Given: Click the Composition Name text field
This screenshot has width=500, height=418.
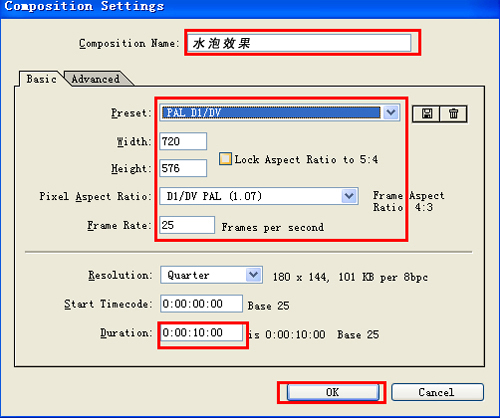Looking at the screenshot, I should [299, 43].
